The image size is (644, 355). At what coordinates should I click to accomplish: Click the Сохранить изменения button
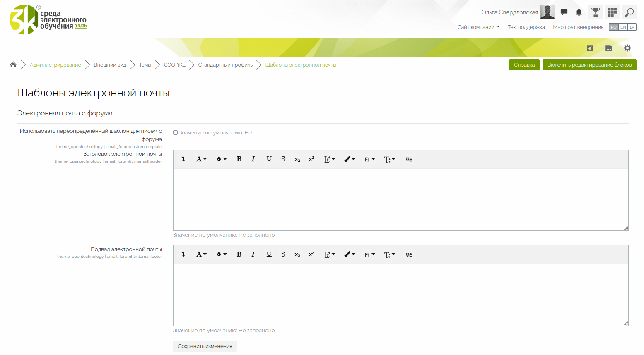click(x=205, y=346)
